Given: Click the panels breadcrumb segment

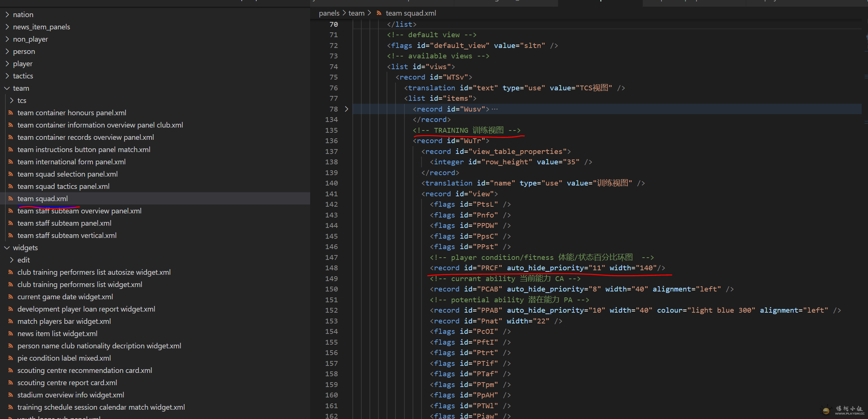Looking at the screenshot, I should [329, 13].
